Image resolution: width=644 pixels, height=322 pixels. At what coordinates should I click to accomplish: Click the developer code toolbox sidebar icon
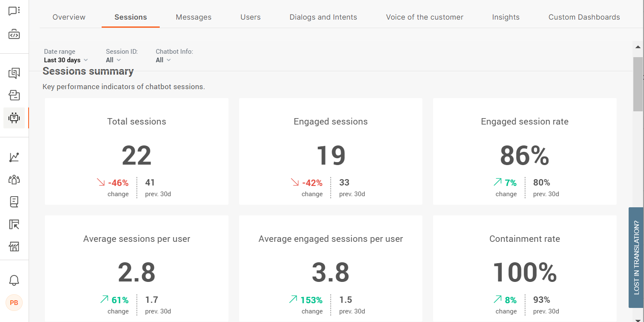(14, 35)
